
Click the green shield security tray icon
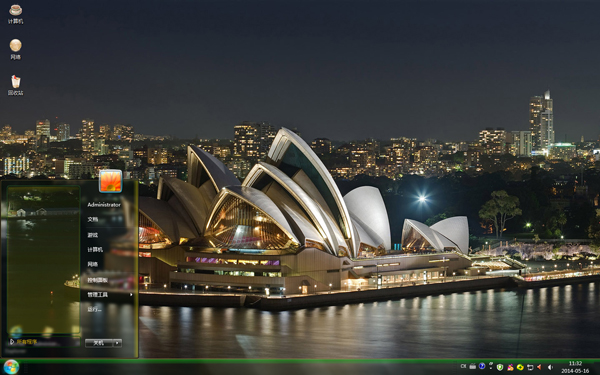(500, 367)
